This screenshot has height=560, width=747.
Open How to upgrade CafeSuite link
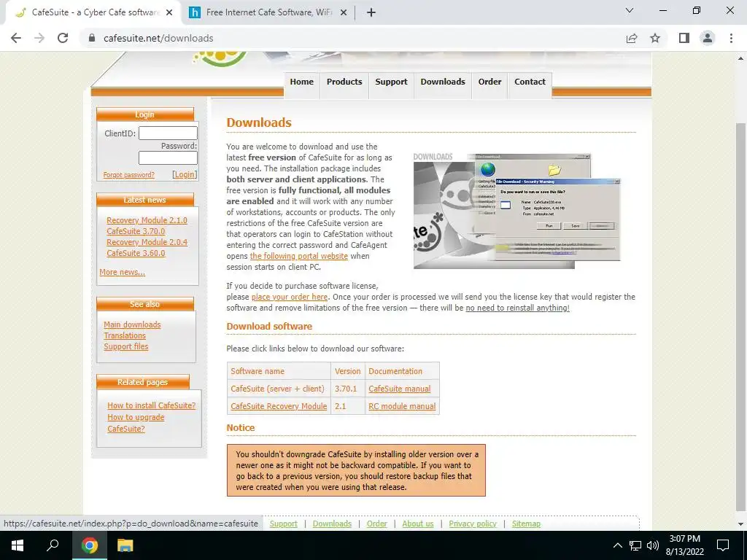tap(136, 423)
